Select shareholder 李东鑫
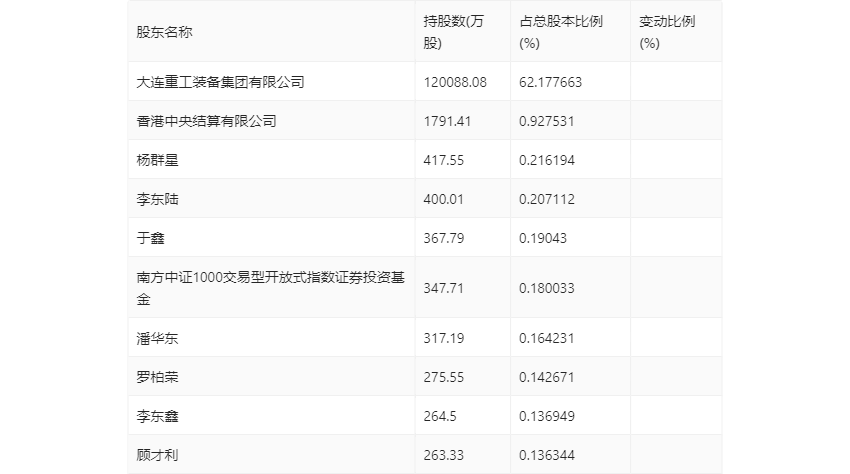This screenshot has height=474, width=850. pos(157,417)
